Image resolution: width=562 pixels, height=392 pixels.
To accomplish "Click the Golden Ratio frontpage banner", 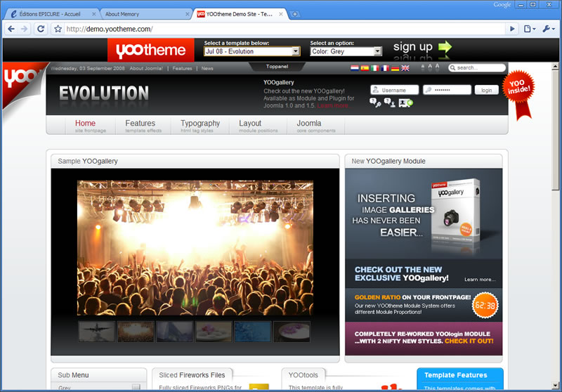I will click(424, 305).
